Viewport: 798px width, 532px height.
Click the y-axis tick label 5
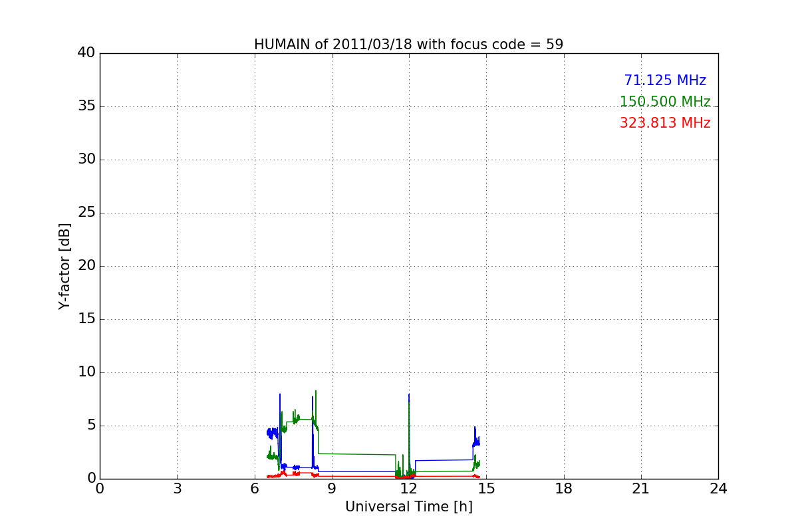(x=90, y=426)
